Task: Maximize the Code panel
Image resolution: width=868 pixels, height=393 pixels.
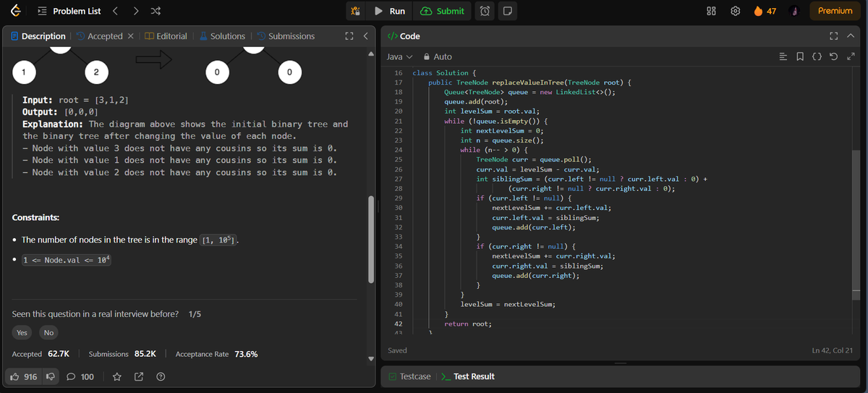Action: pos(834,36)
